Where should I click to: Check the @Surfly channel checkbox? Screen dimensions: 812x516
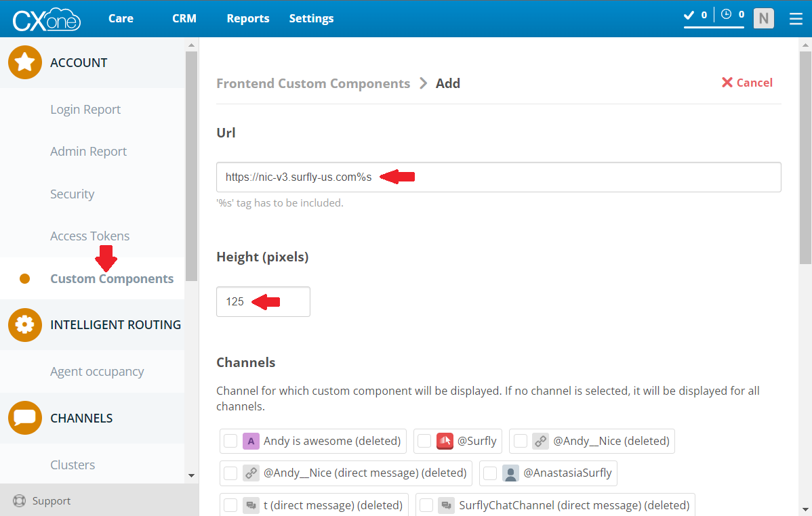pos(424,441)
